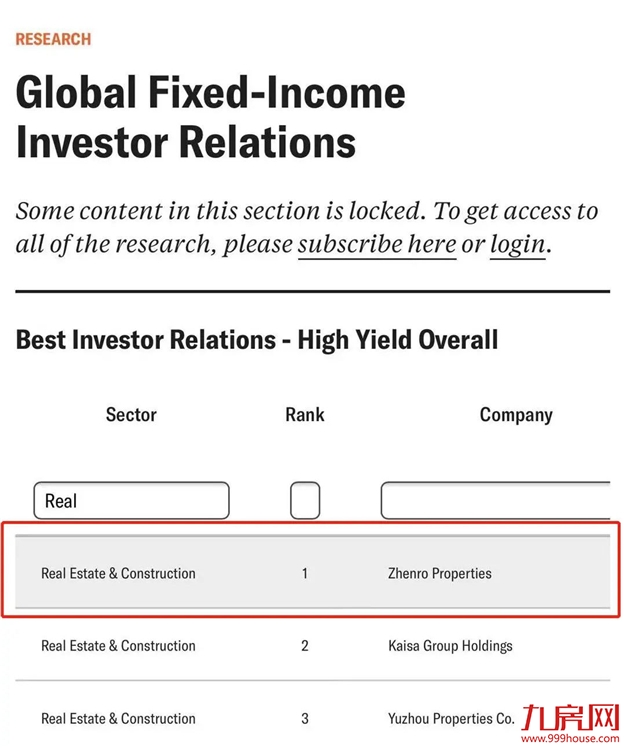Sort by the Rank column header
The width and height of the screenshot is (625, 748).
point(305,414)
